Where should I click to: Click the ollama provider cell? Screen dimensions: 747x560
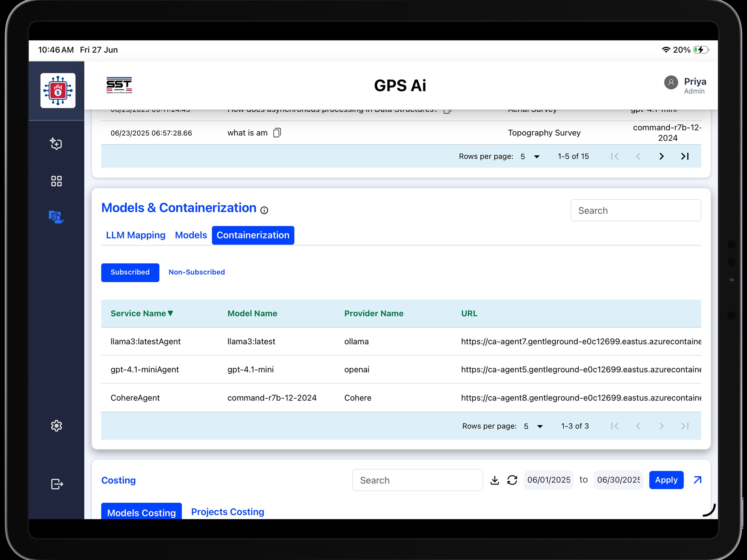[x=356, y=341]
